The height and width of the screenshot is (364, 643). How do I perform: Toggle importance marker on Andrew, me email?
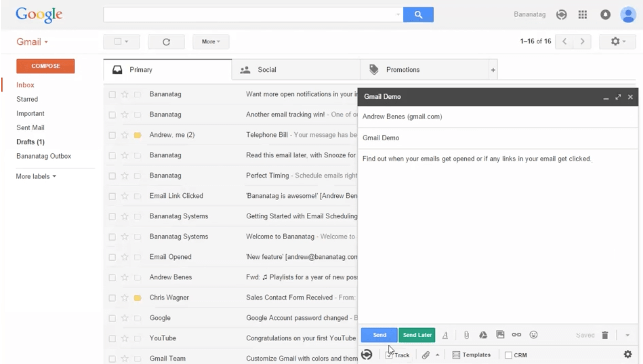137,135
